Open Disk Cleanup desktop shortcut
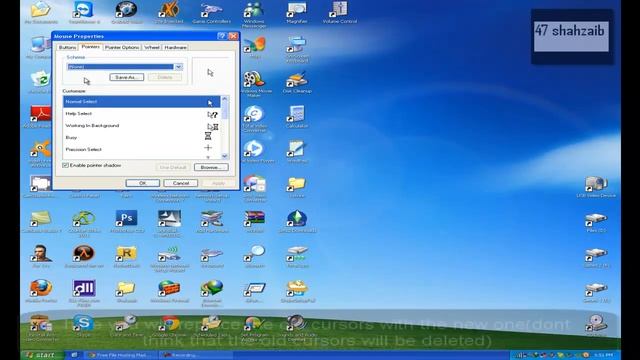 click(297, 82)
